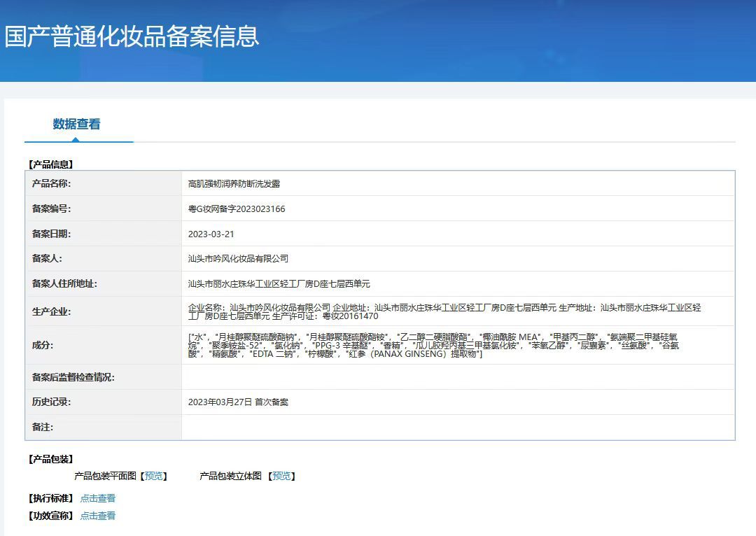Click the 备案人 label cell
Viewport: 756px width, 536px height.
pos(103,259)
